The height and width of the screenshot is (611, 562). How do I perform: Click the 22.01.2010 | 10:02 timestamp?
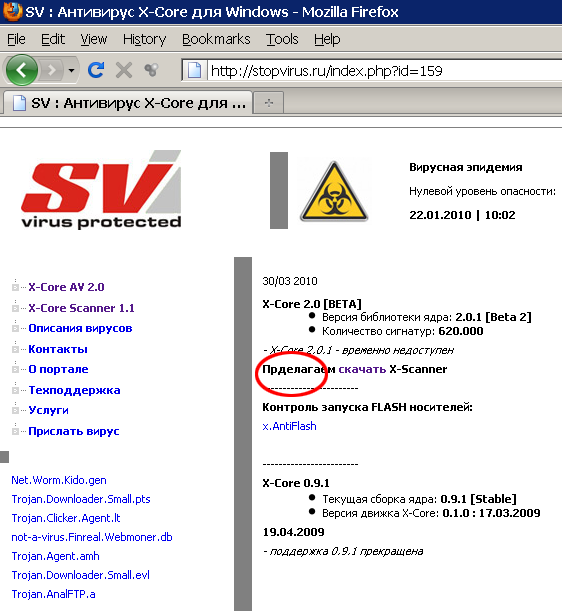pyautogui.click(x=462, y=215)
